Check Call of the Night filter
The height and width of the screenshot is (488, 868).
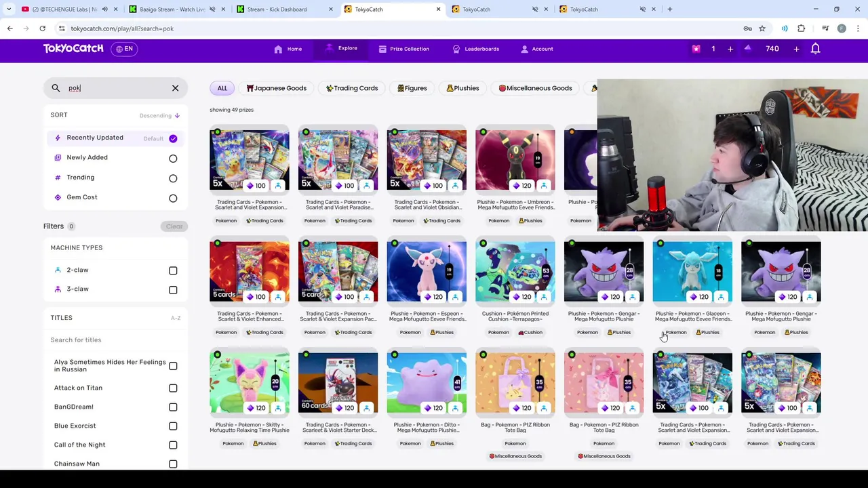click(173, 445)
